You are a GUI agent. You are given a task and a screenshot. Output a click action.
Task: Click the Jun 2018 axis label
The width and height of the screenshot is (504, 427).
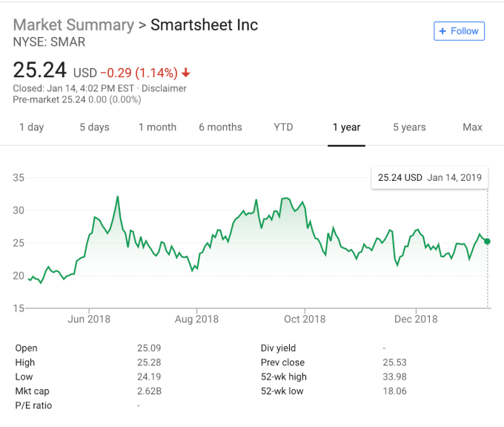click(89, 320)
